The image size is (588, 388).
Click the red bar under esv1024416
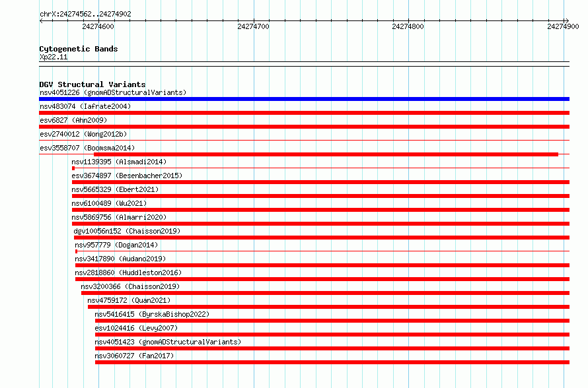332,335
